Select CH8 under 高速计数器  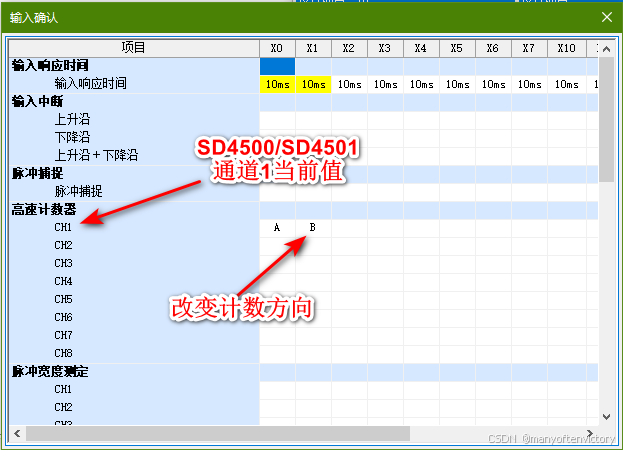tap(134, 353)
